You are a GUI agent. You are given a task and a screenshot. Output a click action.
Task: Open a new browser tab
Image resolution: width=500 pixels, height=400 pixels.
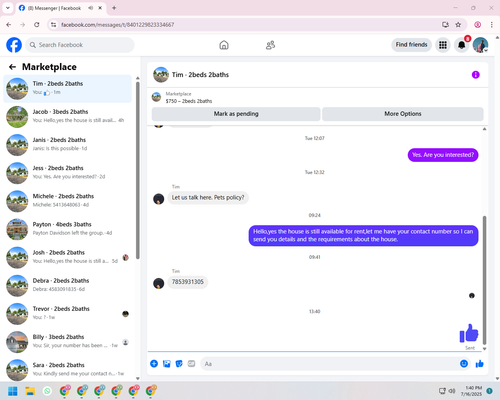(x=114, y=8)
